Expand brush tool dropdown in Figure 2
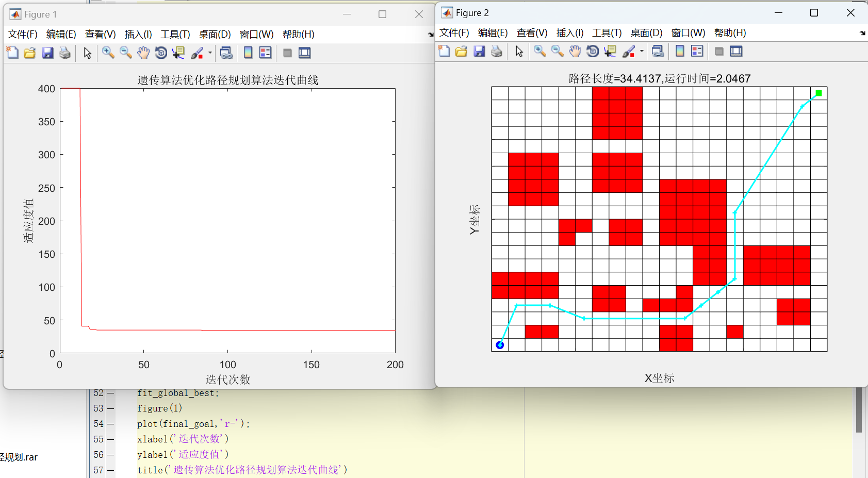868x478 pixels. 642,51
